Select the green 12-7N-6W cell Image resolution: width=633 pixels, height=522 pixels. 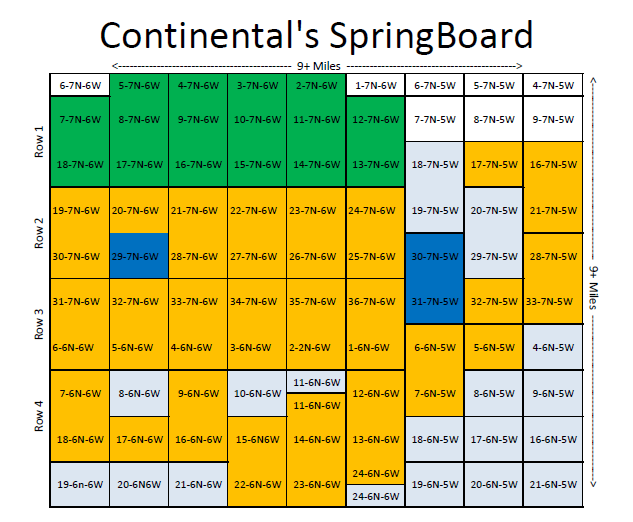(375, 120)
